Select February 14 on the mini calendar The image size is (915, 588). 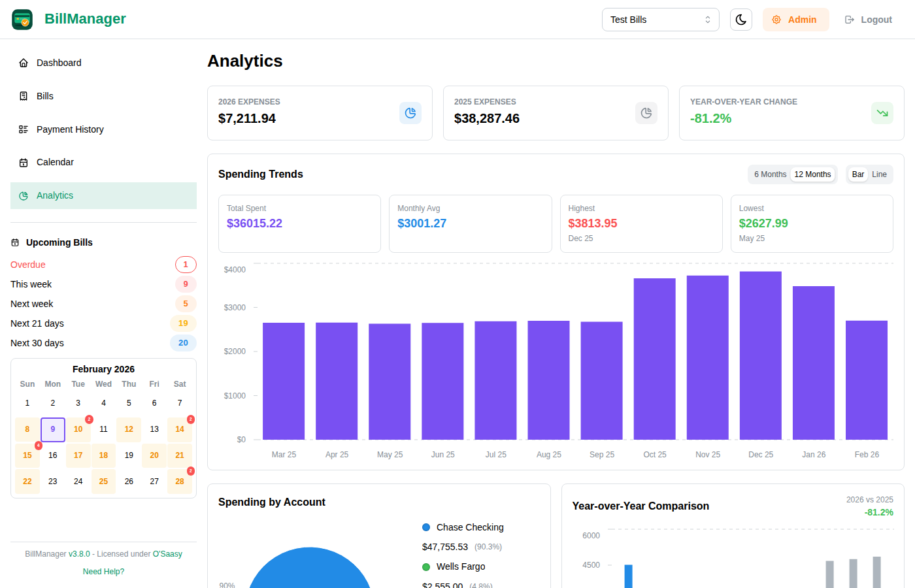(x=180, y=429)
